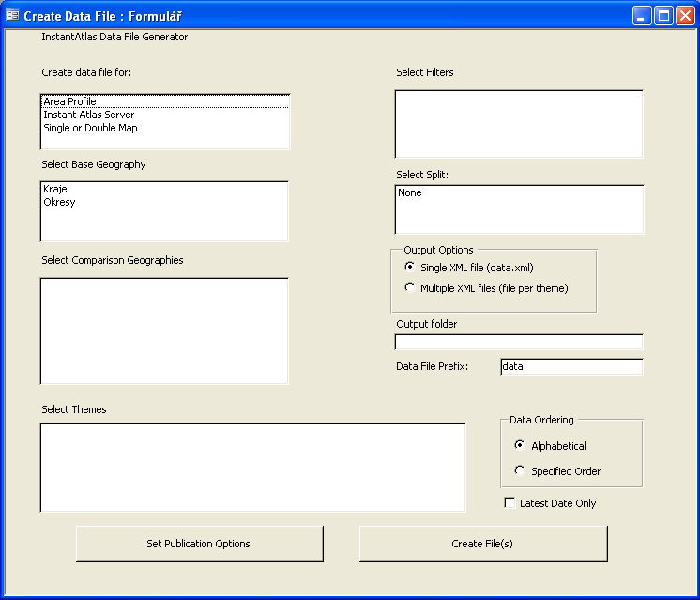Click the form icon in title bar
The width and height of the screenshot is (700, 600).
point(12,16)
